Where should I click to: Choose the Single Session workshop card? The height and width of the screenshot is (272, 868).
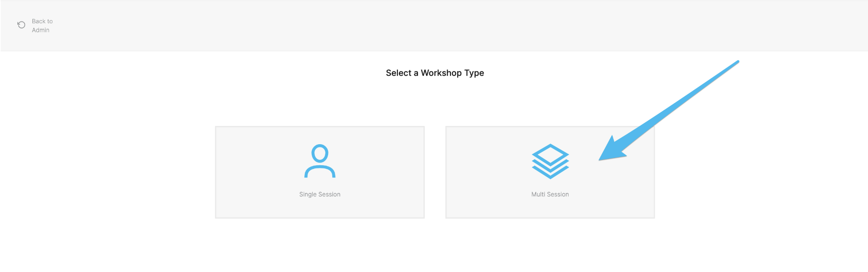coord(320,172)
